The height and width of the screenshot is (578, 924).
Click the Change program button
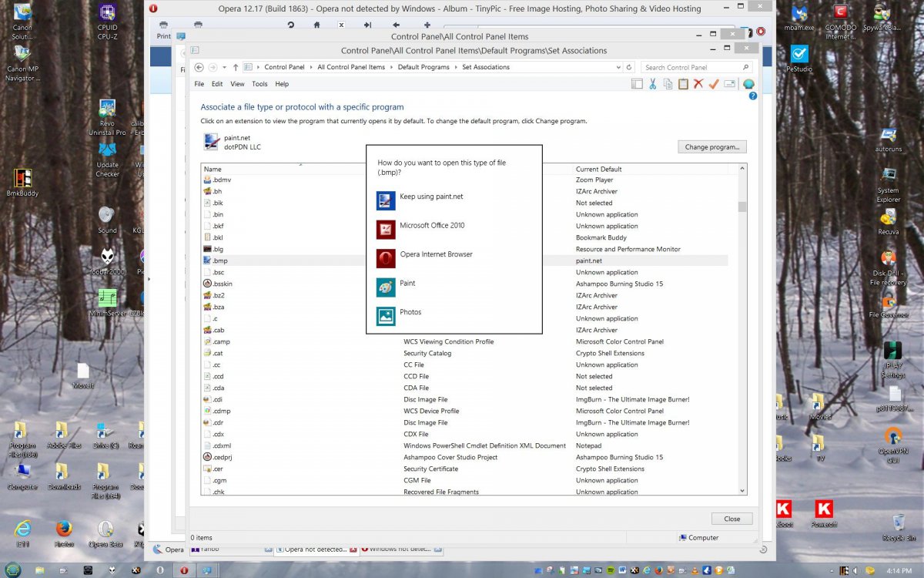[712, 146]
